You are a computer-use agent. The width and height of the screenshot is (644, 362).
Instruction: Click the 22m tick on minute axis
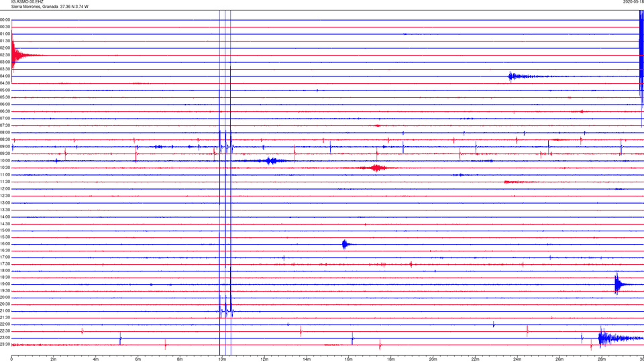(475, 359)
